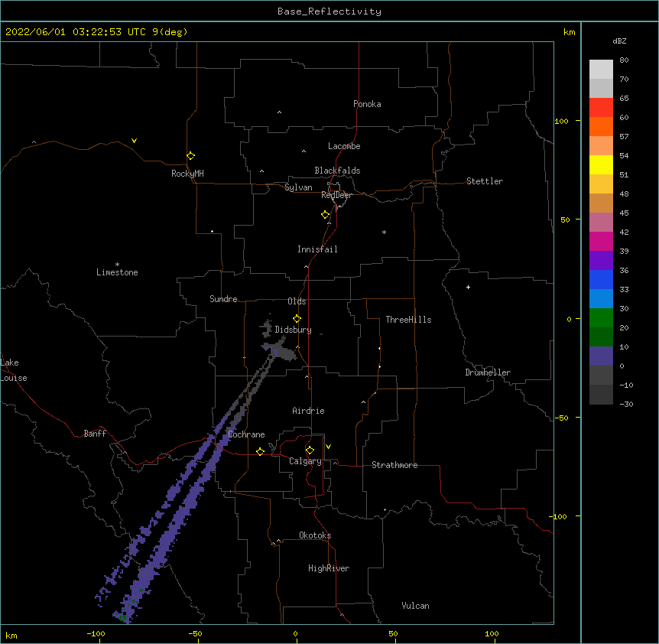Click the Cochrane label
The width and height of the screenshot is (659, 644).
click(246, 434)
